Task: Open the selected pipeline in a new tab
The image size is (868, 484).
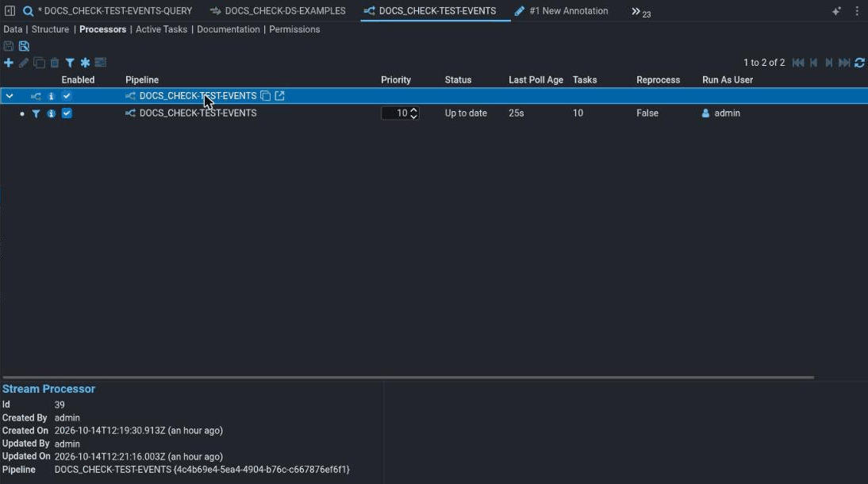Action: point(279,96)
